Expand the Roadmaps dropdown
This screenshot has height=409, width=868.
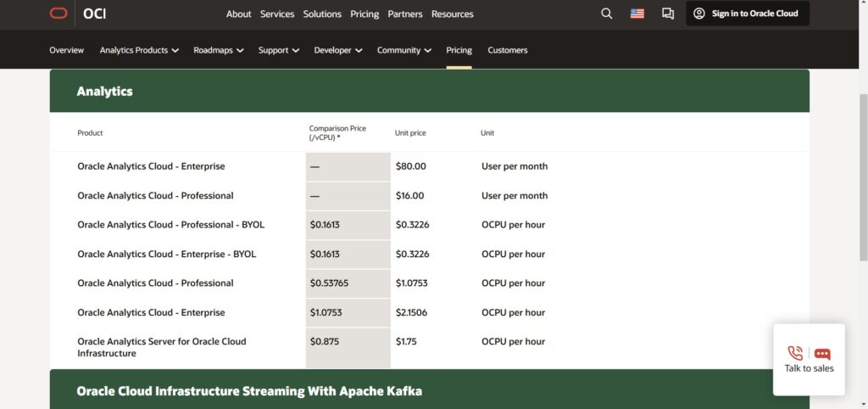coord(218,50)
